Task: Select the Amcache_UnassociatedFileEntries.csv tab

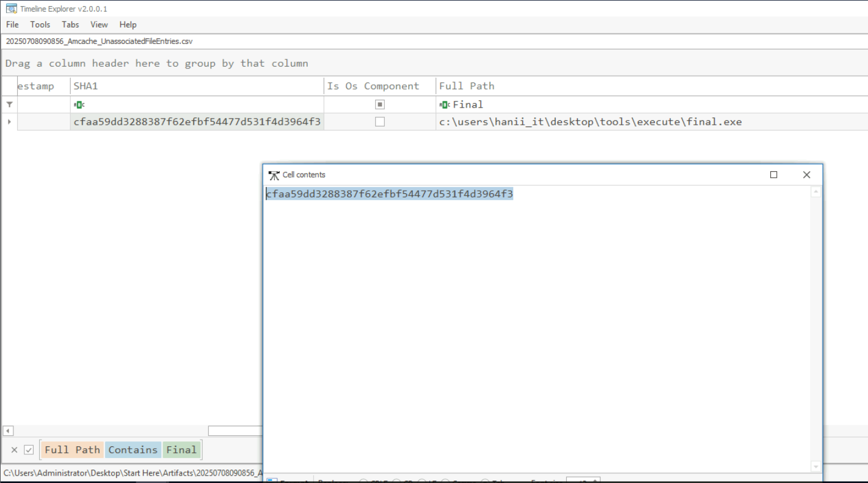Action: point(99,42)
